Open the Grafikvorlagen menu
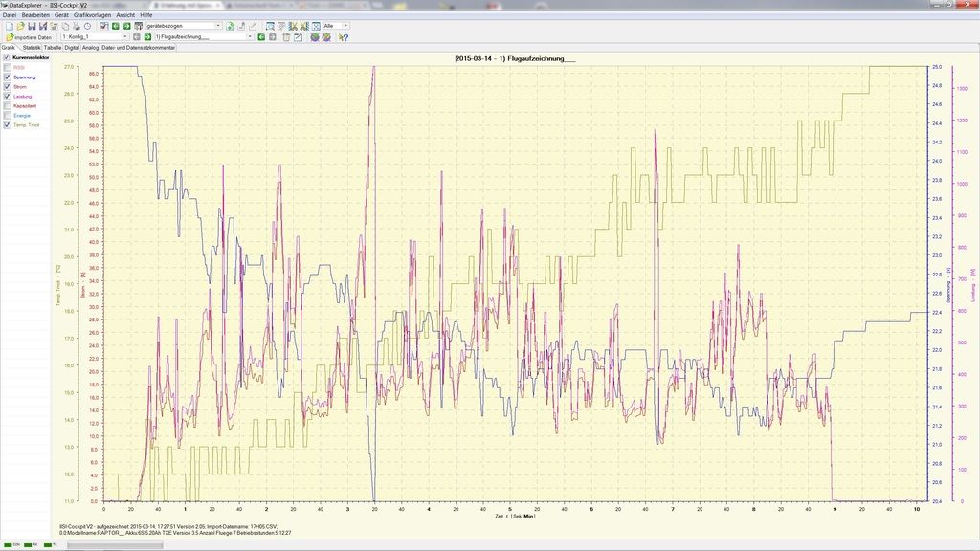The width and height of the screenshot is (980, 551). tap(92, 15)
